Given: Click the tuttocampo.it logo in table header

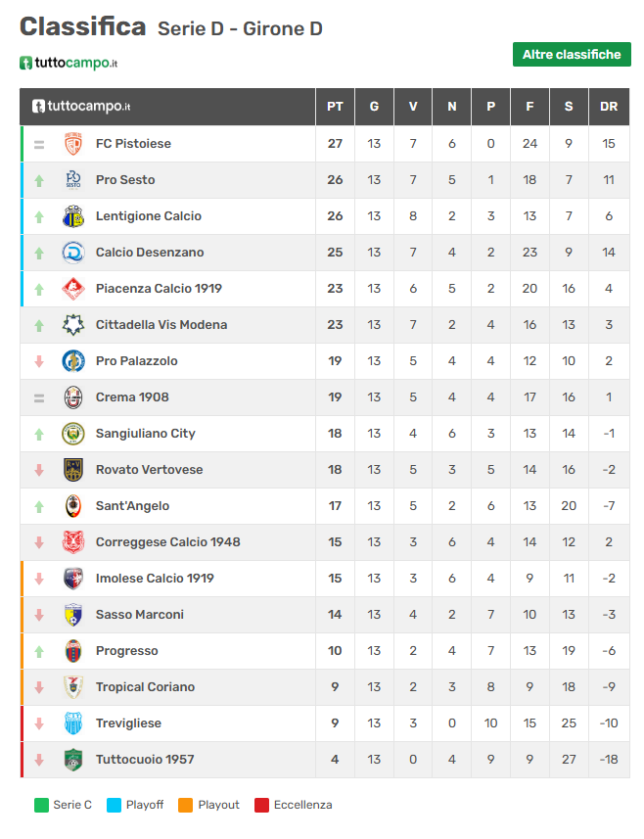Looking at the screenshot, I should pyautogui.click(x=81, y=107).
